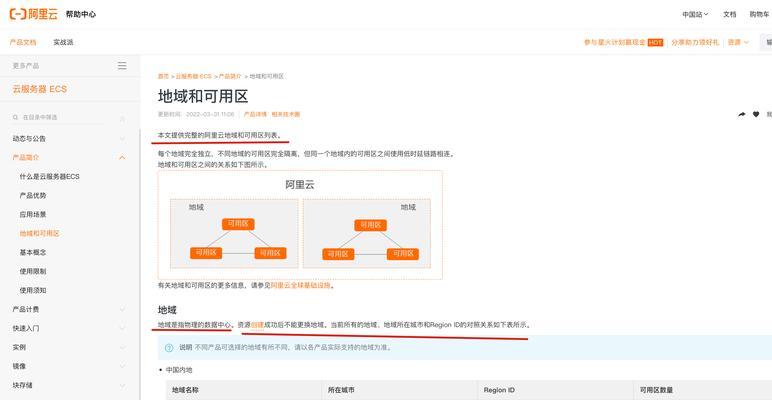This screenshot has height=400, width=772.
Task: Click the 阿里云 title in diagram
Action: pyautogui.click(x=300, y=185)
